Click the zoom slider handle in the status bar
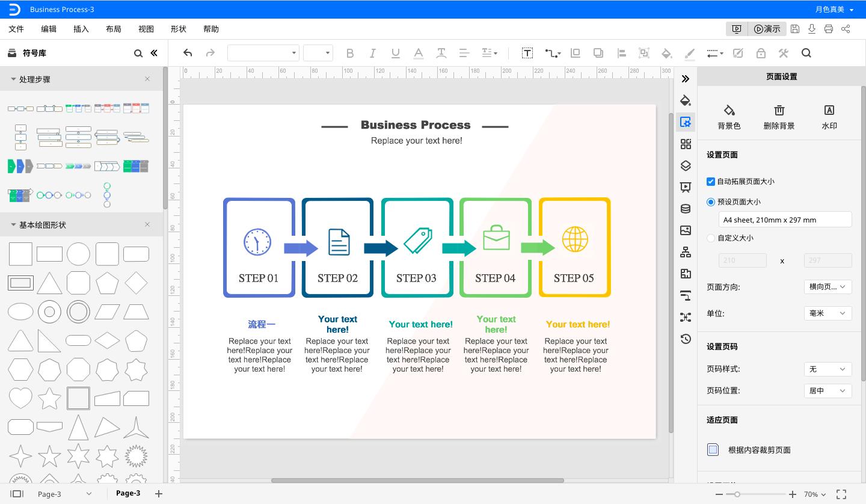The height and width of the screenshot is (504, 866). (737, 494)
